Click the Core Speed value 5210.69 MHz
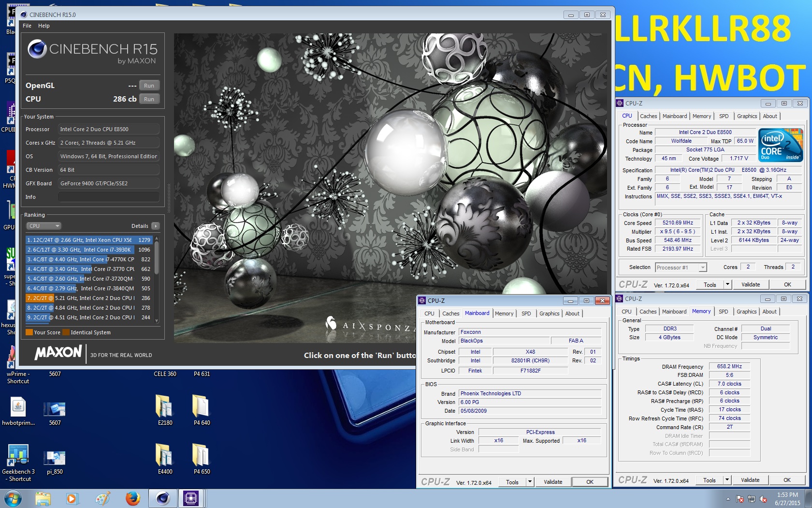Viewport: 812px width, 508px height. click(x=678, y=223)
